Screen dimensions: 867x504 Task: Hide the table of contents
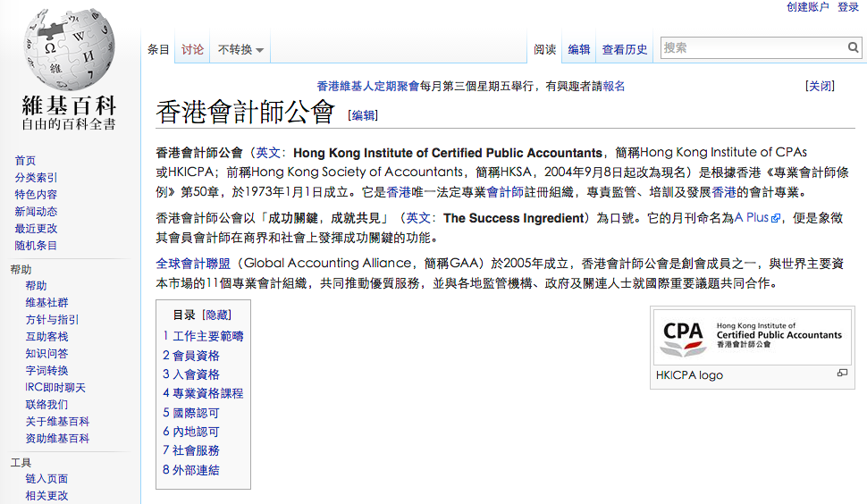coord(216,315)
